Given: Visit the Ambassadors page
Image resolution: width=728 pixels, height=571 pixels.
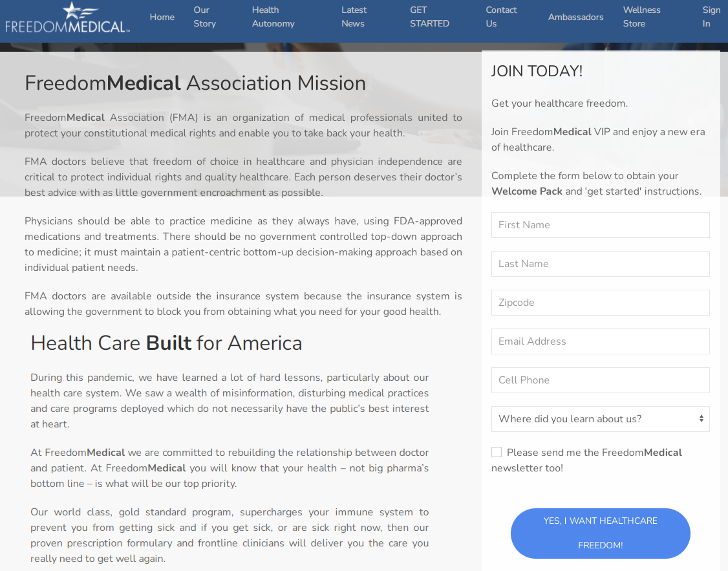Looking at the screenshot, I should point(575,17).
